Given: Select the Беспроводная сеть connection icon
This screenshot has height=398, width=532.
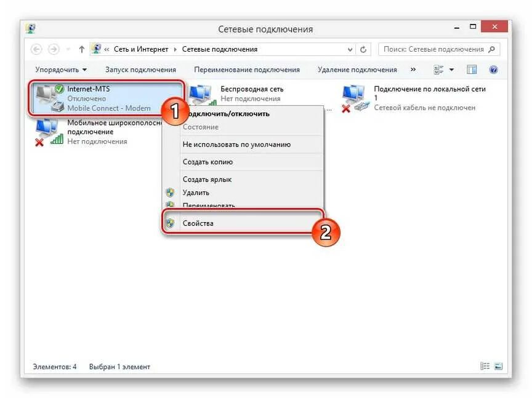Looking at the screenshot, I should coord(201,95).
